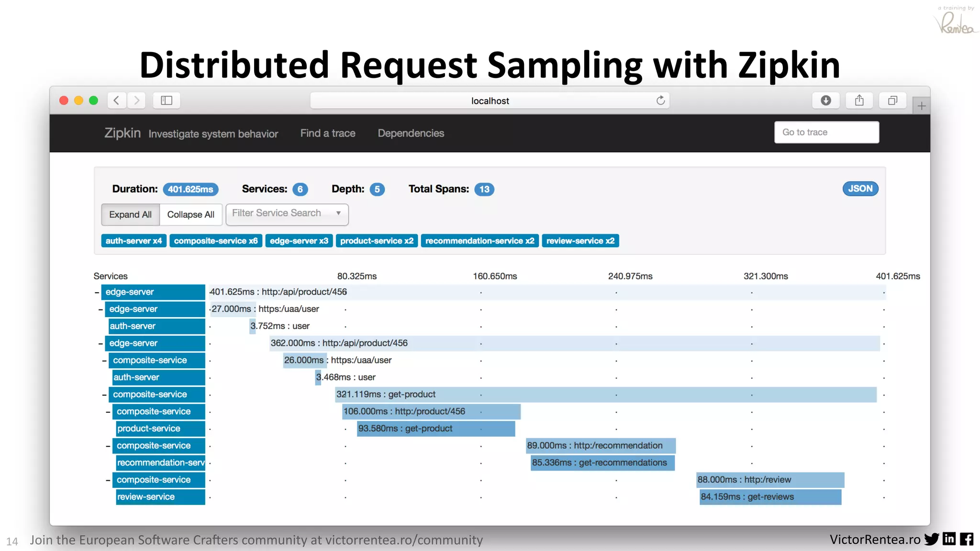Click the share icon in Safari
The image size is (980, 551).
tap(859, 100)
